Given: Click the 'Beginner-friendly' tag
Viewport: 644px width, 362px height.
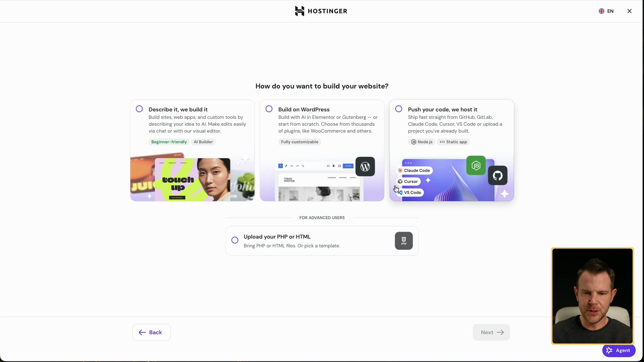Looking at the screenshot, I should click(169, 142).
